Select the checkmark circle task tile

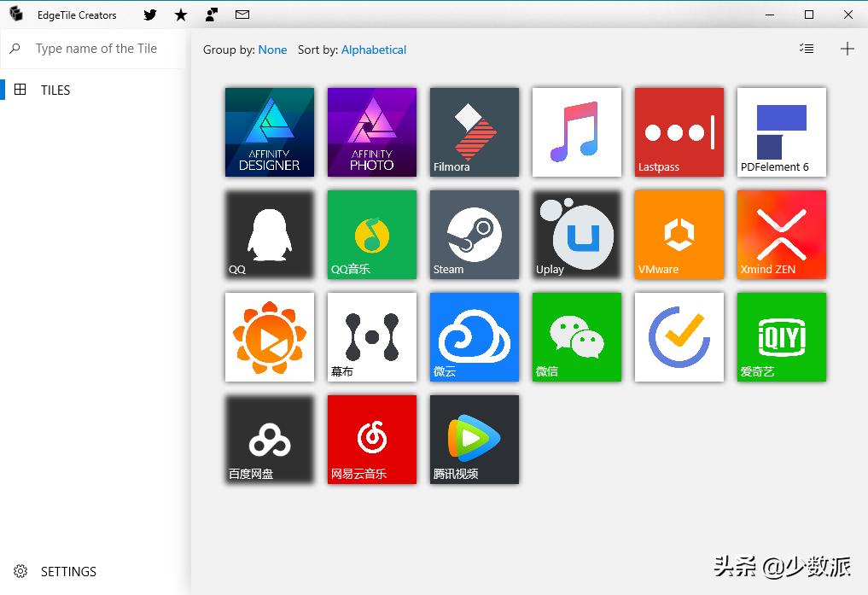coord(679,337)
